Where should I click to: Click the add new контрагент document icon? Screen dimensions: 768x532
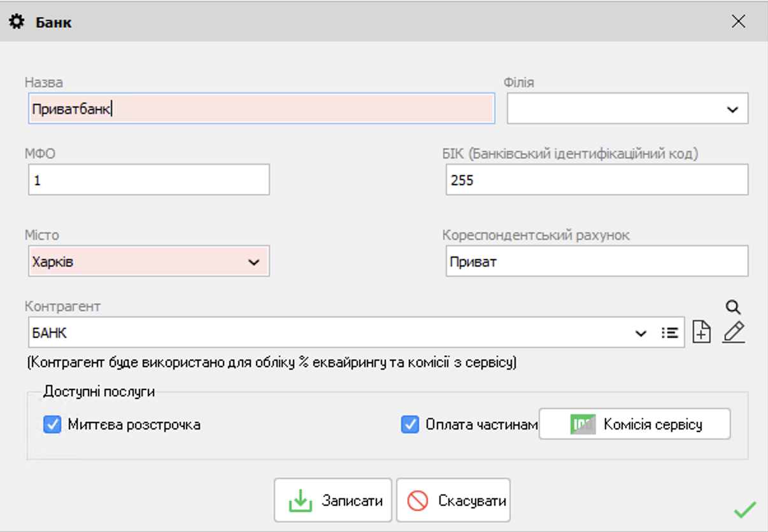click(x=701, y=332)
